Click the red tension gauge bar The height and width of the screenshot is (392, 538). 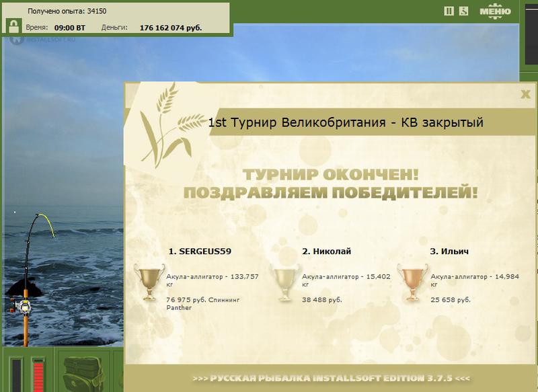[x=38, y=375]
